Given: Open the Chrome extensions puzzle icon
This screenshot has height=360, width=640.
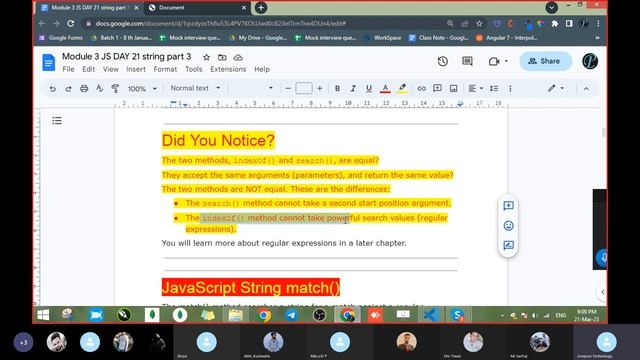Looking at the screenshot, I should 555,24.
